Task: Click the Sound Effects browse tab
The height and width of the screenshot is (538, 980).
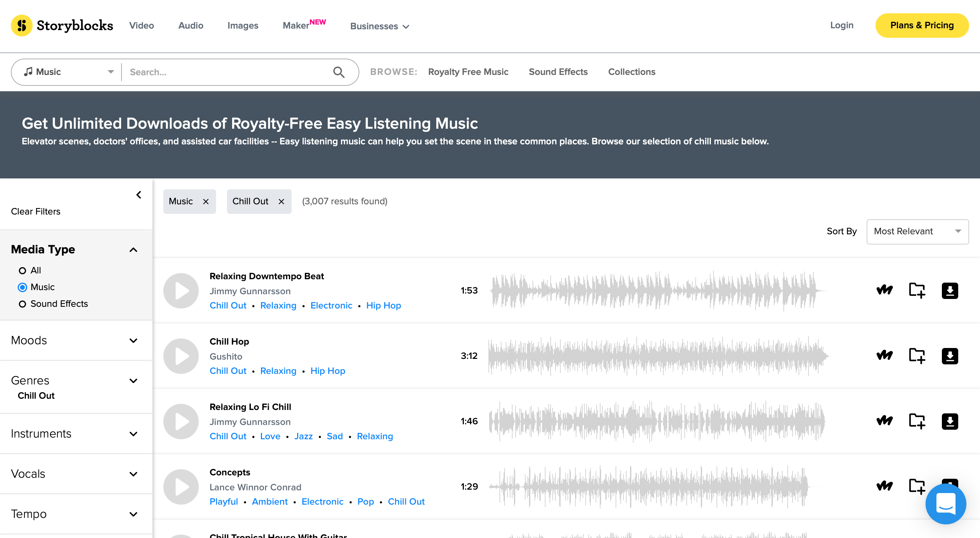Action: 558,72
